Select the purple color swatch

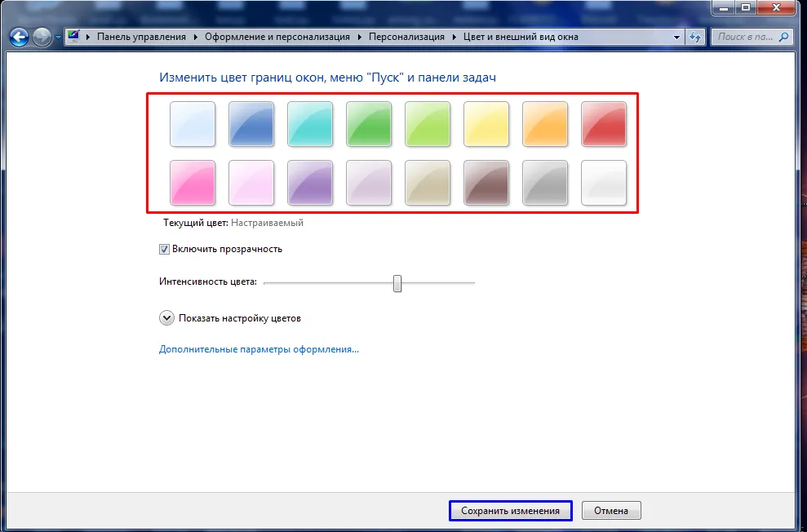point(310,183)
